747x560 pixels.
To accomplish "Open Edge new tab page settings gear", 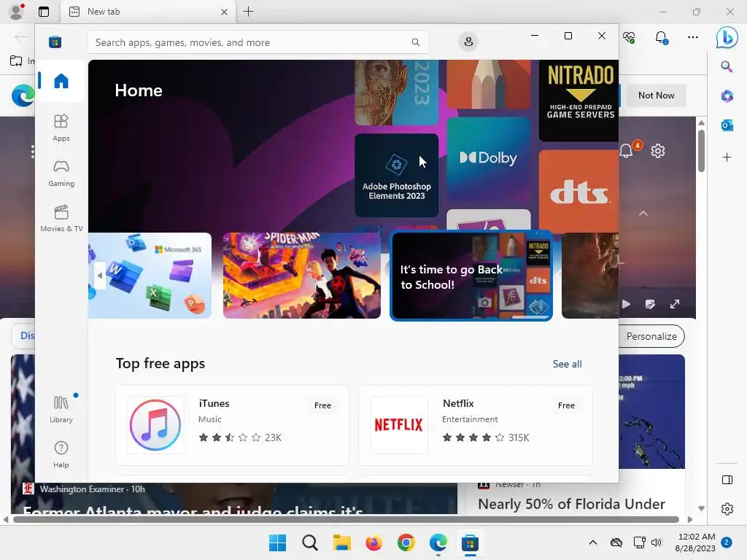I will [x=657, y=151].
